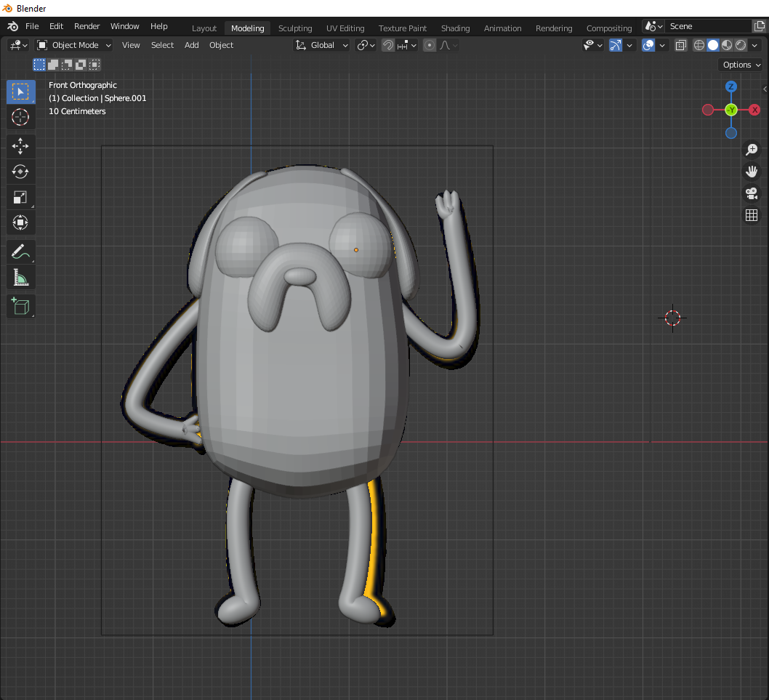Open the Global transform orientation dropdown
This screenshot has width=769, height=700.
pyautogui.click(x=322, y=45)
